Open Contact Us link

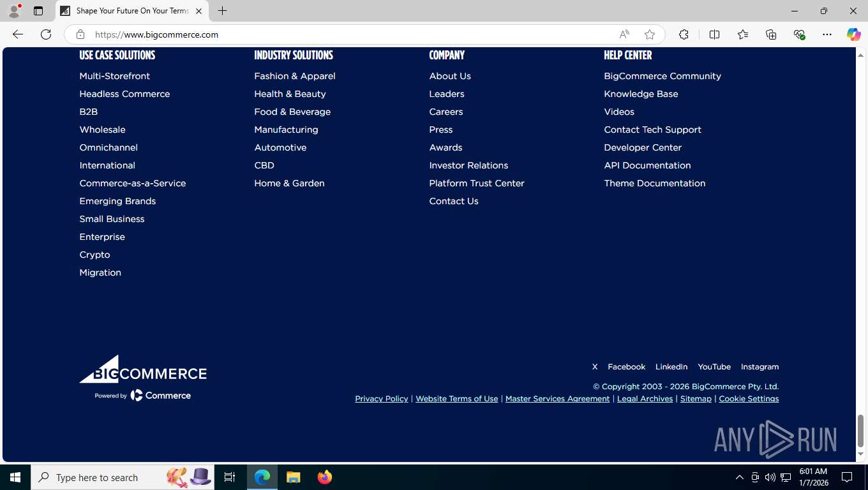tap(454, 201)
